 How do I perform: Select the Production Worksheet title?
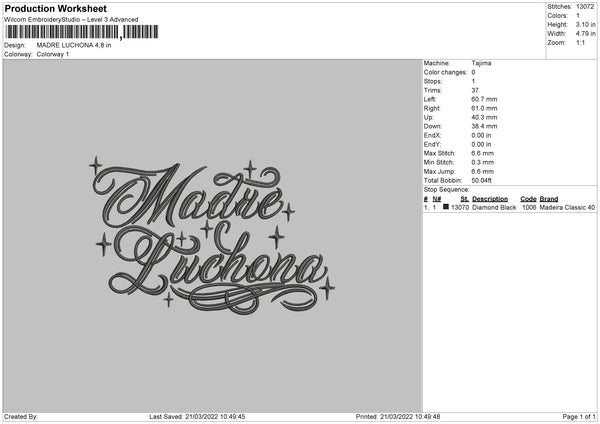(55, 8)
